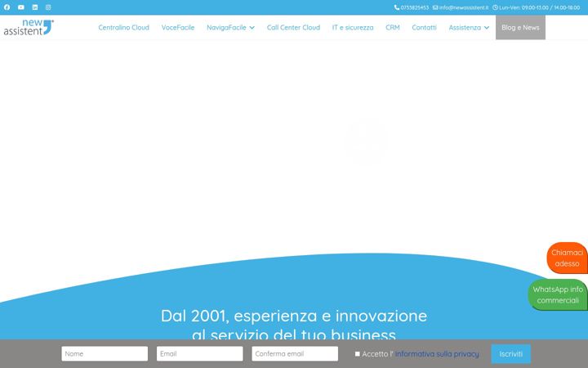Click the New Assistent logo
The height and width of the screenshot is (368, 588).
coord(29,28)
